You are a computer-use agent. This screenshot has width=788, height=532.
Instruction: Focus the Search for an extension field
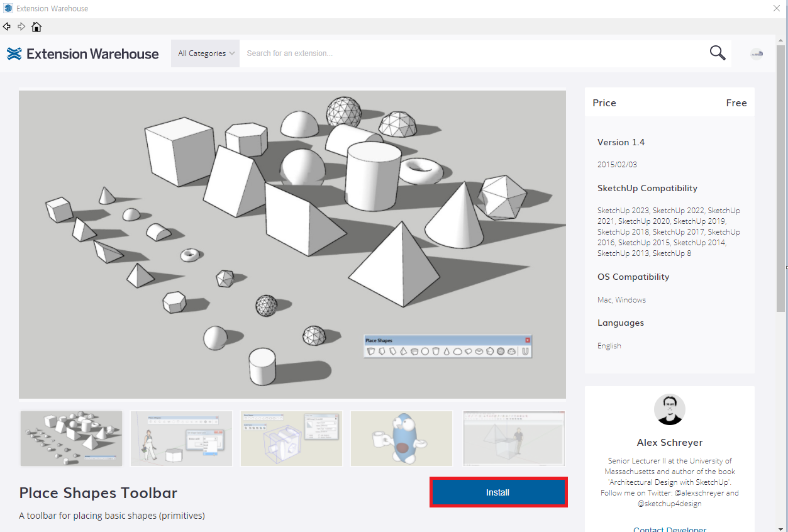[475, 53]
